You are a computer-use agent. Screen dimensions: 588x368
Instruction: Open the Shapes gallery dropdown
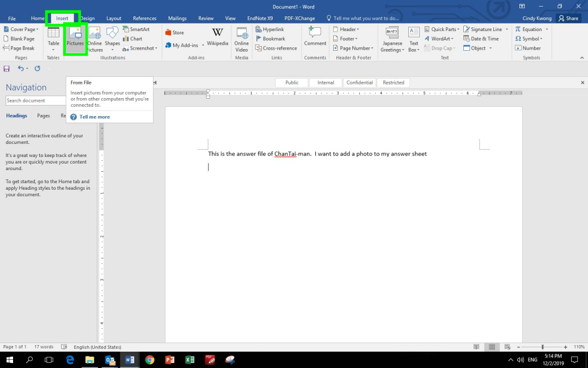tap(112, 50)
